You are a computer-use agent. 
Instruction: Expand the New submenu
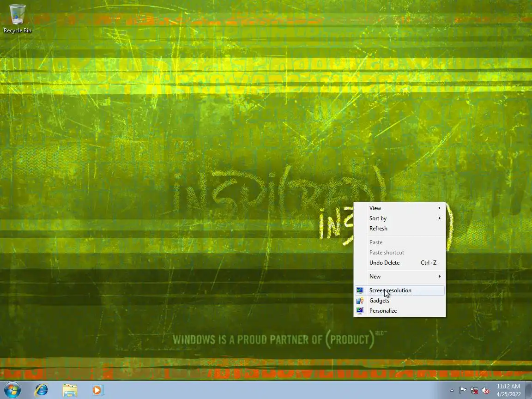point(399,277)
